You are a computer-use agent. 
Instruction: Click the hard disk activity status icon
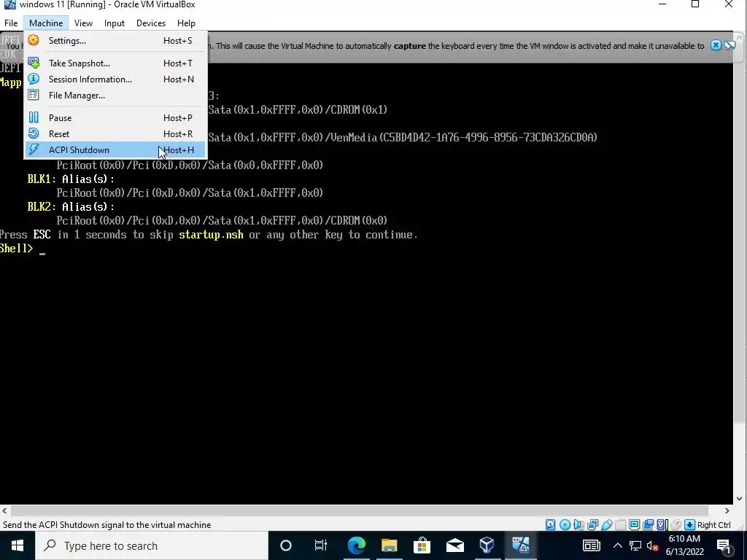click(550, 525)
